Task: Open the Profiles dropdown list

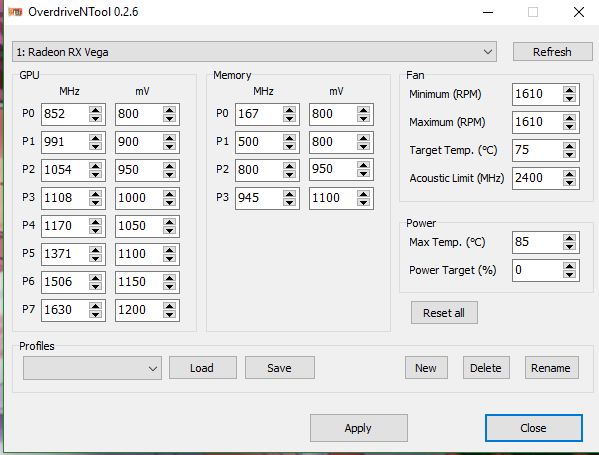Action: tap(92, 368)
